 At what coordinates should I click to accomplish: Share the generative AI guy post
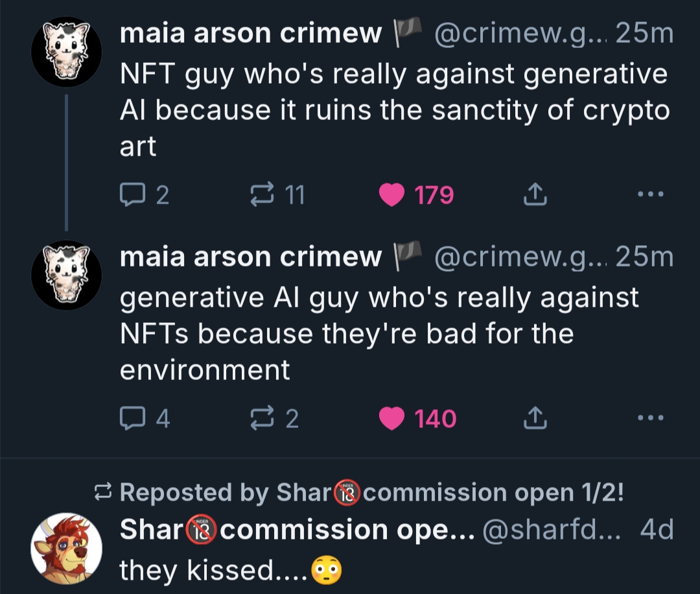[535, 419]
